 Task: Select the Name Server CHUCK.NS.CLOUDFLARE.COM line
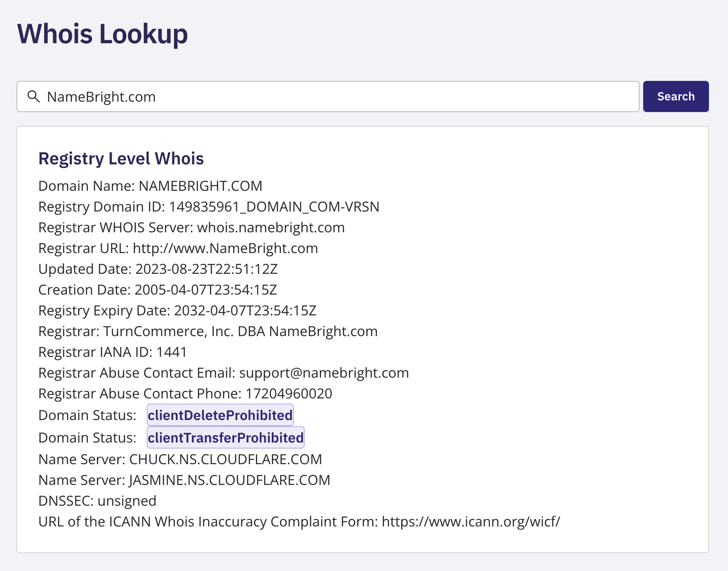[x=180, y=459]
